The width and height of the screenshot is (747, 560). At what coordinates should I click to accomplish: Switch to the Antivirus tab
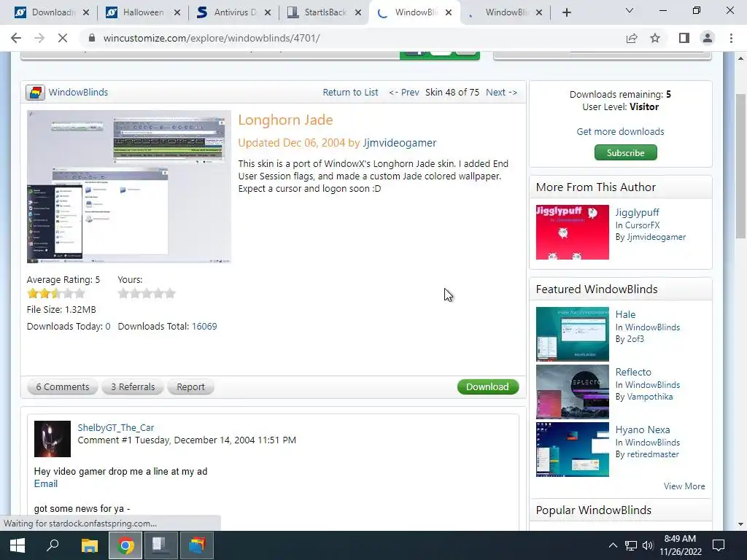233,13
